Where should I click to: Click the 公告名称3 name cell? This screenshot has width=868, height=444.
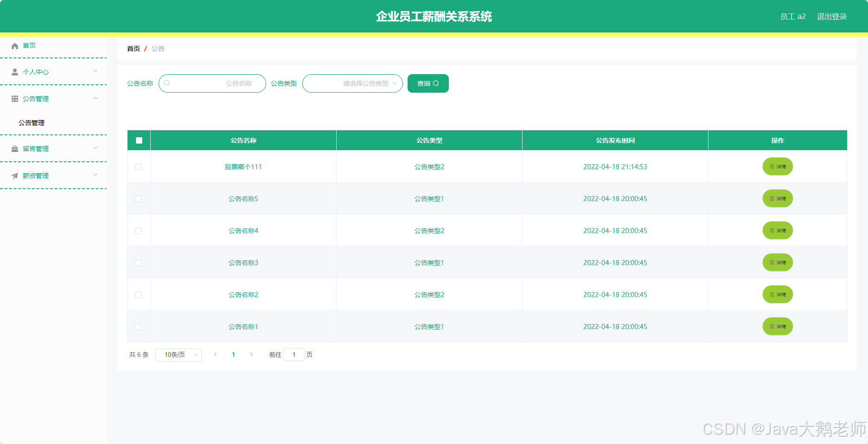(x=243, y=263)
